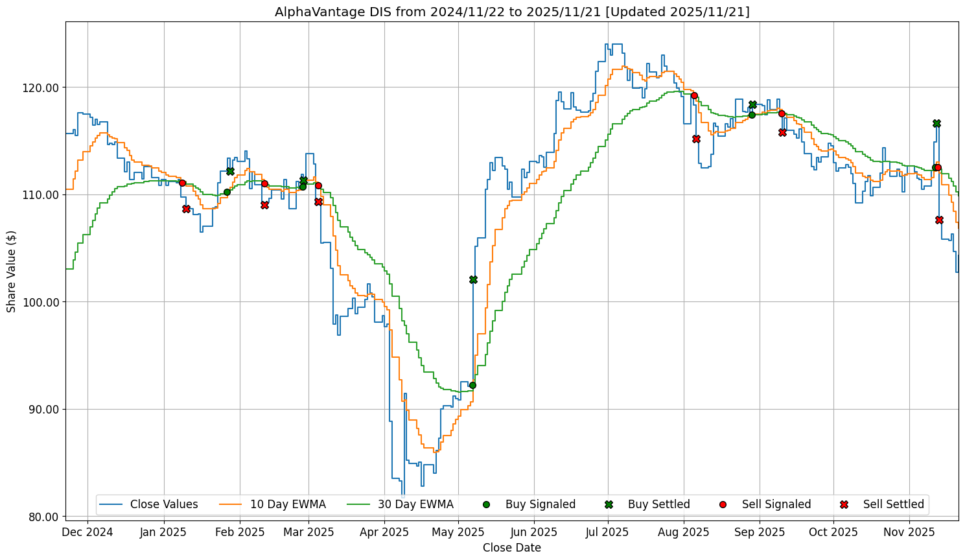Viewport: 965px width, 560px height.
Task: Click the Sell Settled red X in legend
Action: pyautogui.click(x=844, y=504)
